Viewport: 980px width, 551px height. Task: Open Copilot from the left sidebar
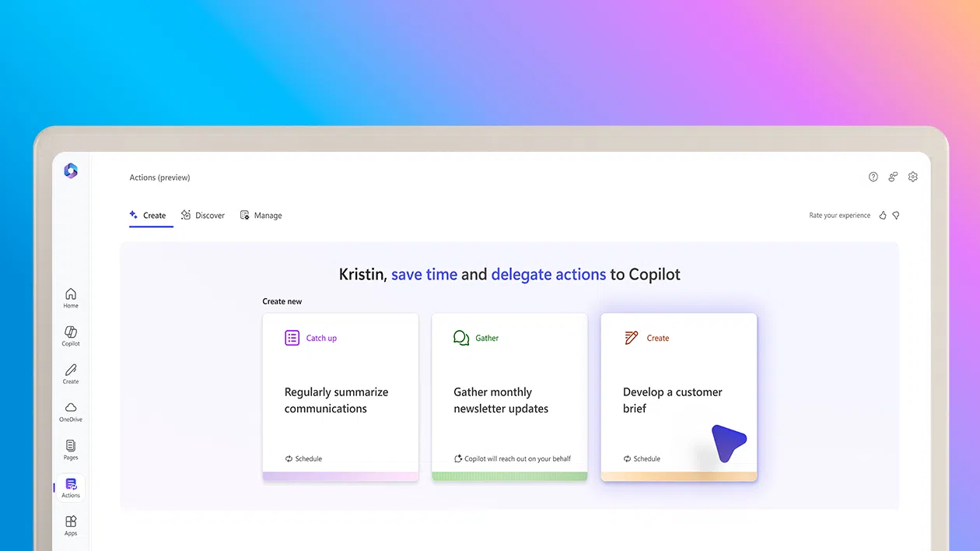[x=71, y=336]
